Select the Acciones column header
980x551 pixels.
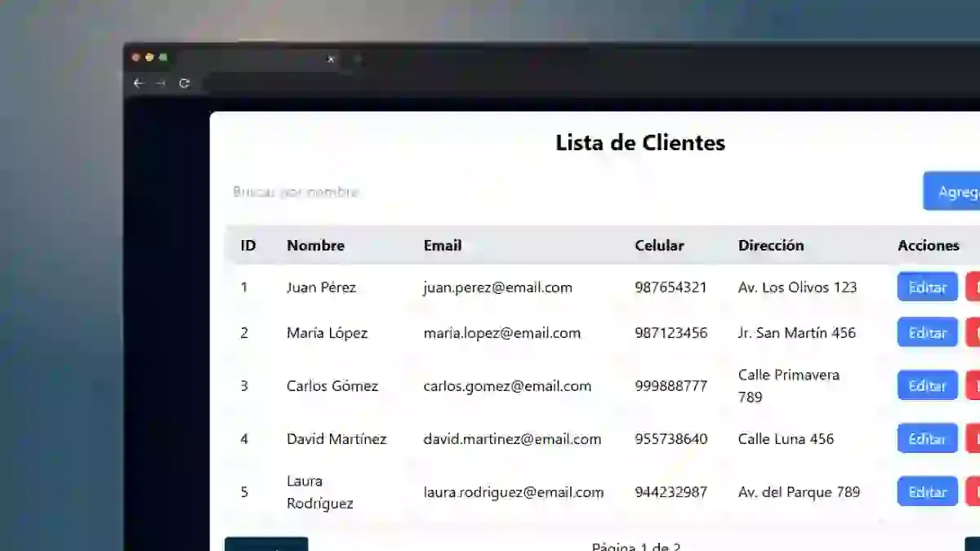click(929, 246)
